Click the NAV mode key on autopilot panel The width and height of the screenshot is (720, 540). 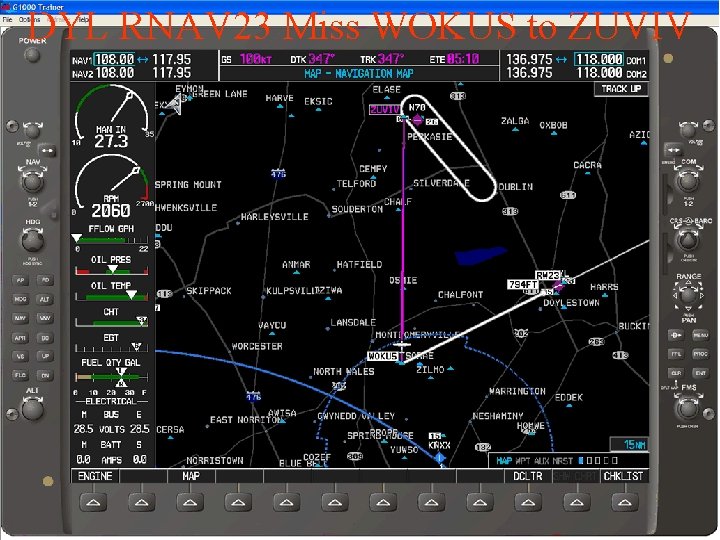(x=20, y=318)
